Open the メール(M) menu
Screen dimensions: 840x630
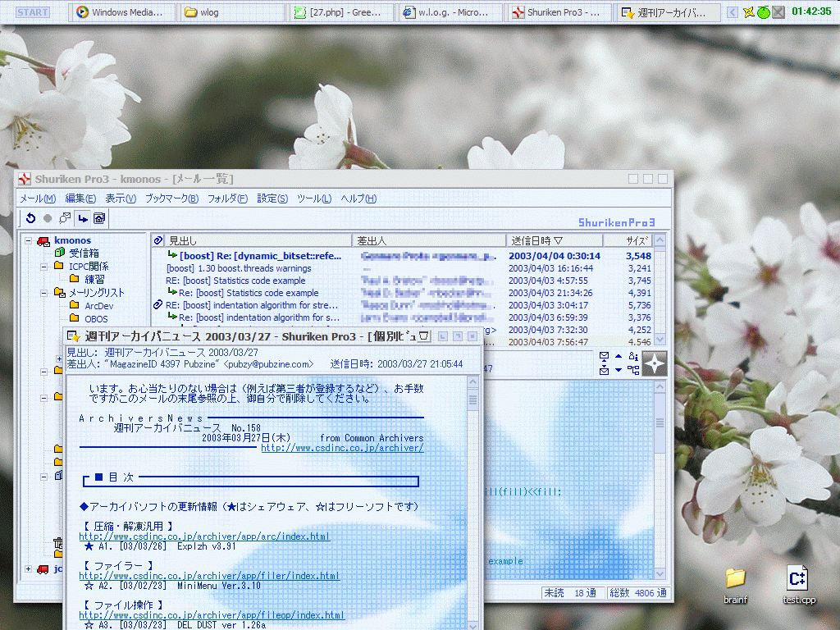point(38,199)
